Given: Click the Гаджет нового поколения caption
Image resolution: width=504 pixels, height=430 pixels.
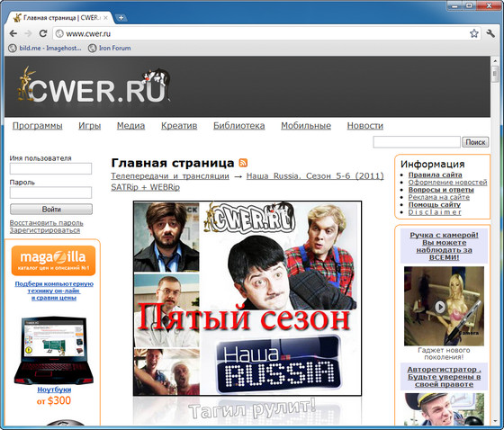Looking at the screenshot, I should (x=444, y=354).
